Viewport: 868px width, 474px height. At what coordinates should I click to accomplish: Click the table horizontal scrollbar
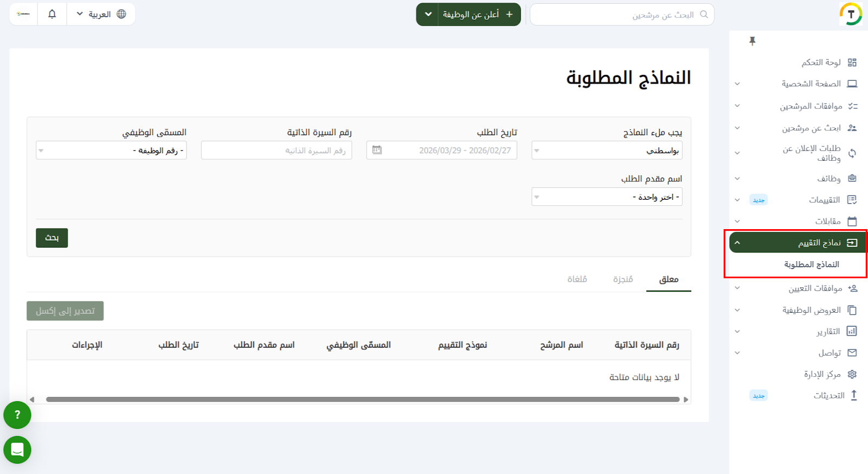(x=362, y=400)
